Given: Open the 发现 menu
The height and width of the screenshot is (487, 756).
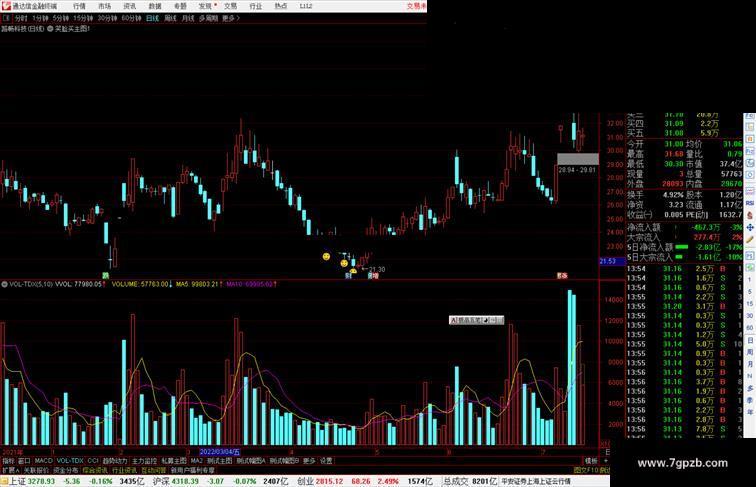Looking at the screenshot, I should (x=205, y=6).
